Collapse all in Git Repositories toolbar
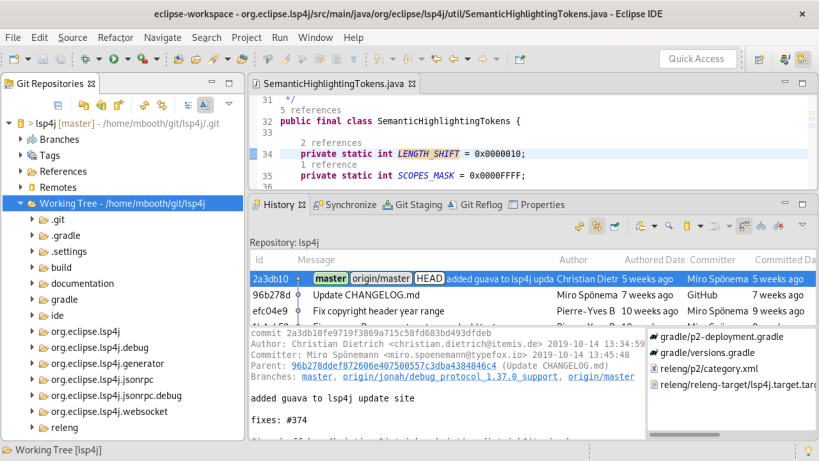 coord(58,104)
